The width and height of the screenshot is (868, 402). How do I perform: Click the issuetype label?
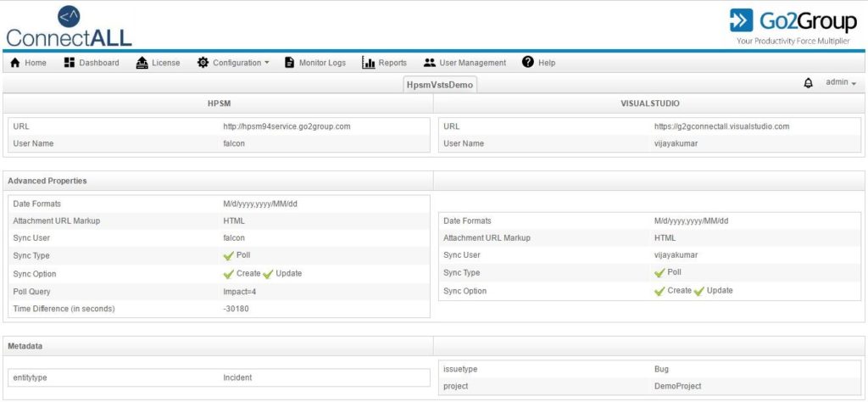pos(460,369)
